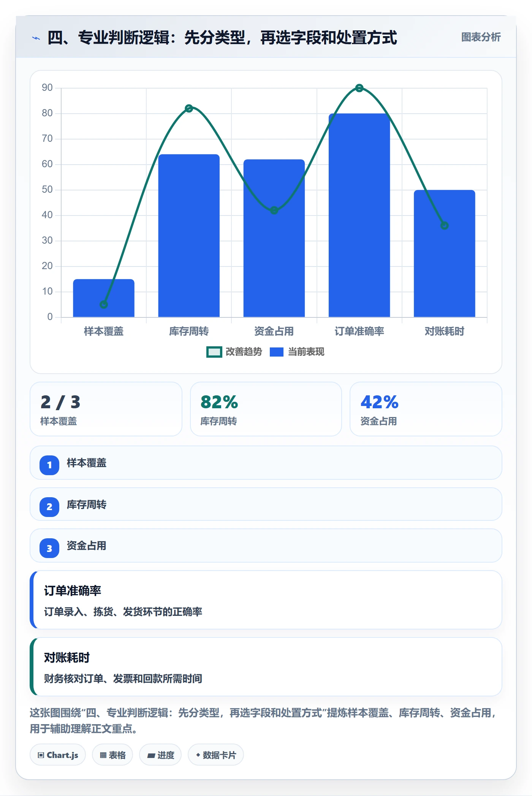Click the 进度 tag
This screenshot has width=532, height=796.
160,755
